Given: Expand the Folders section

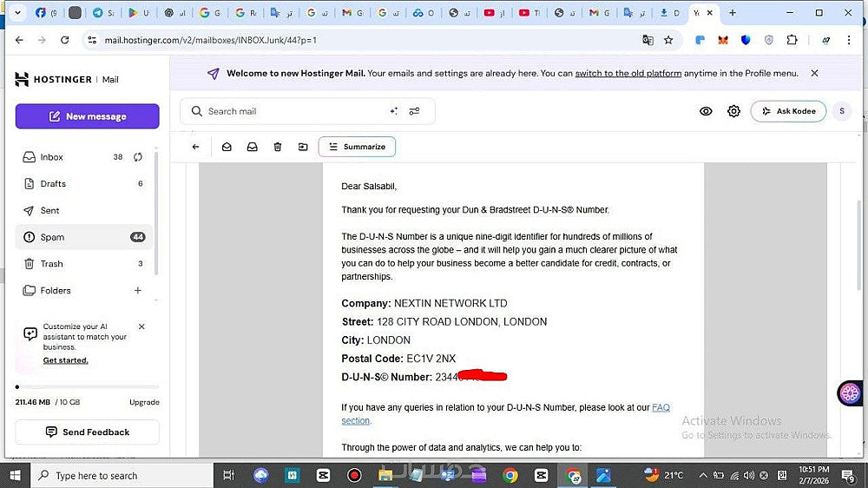Looking at the screenshot, I should 56,290.
